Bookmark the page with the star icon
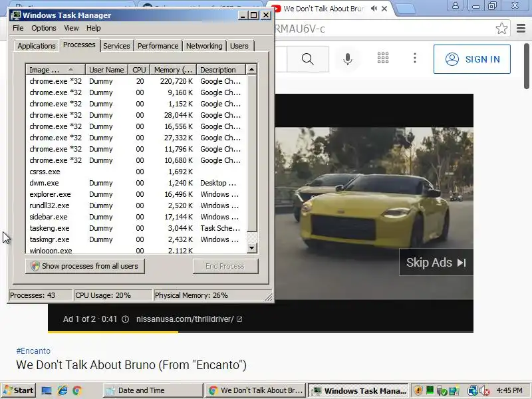The width and height of the screenshot is (532, 399). (501, 29)
